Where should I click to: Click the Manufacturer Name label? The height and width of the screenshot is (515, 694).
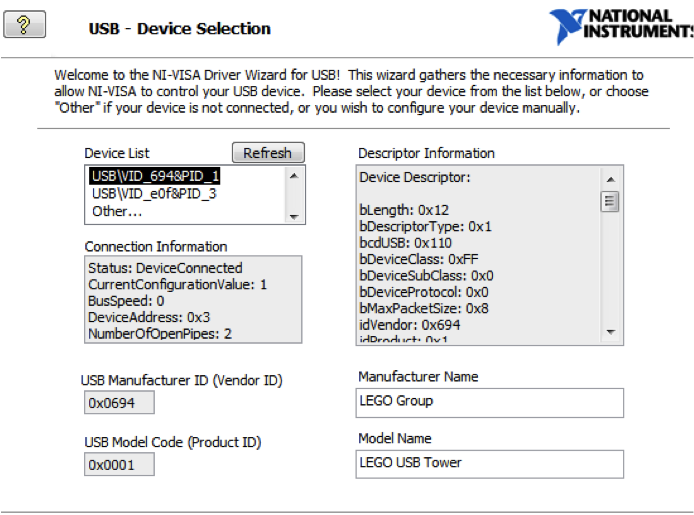pyautogui.click(x=418, y=377)
